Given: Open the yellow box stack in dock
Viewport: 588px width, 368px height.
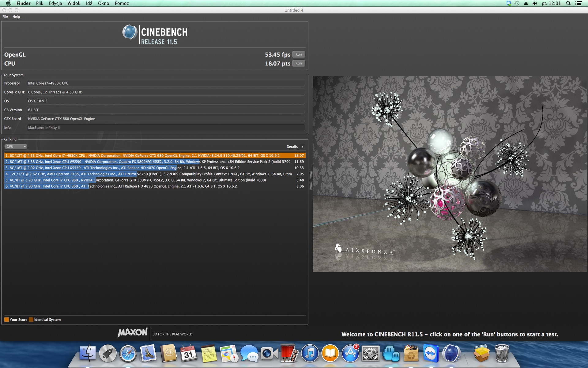Looking at the screenshot, I should [481, 354].
